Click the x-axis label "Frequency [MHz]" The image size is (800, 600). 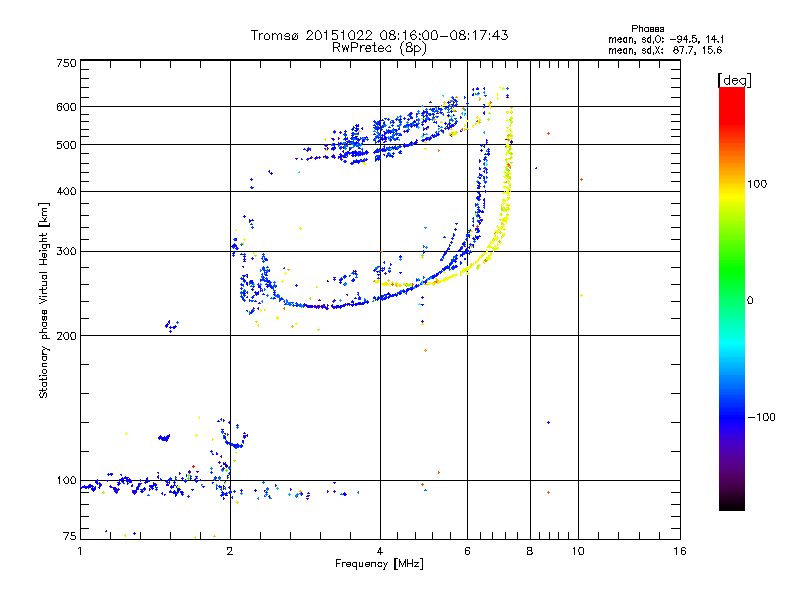pyautogui.click(x=379, y=564)
